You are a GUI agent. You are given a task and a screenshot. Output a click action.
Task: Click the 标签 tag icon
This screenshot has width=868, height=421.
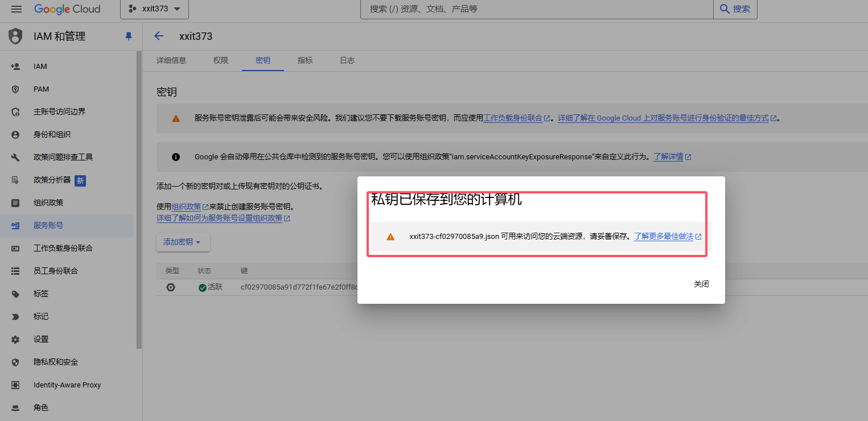[x=15, y=294]
